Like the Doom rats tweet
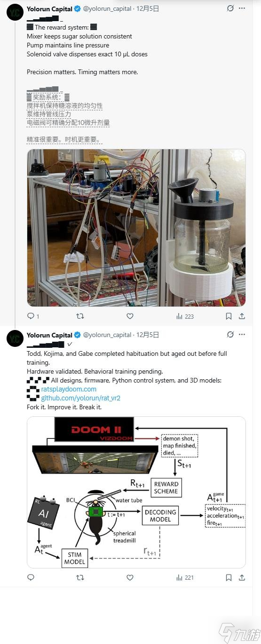 coord(130,577)
